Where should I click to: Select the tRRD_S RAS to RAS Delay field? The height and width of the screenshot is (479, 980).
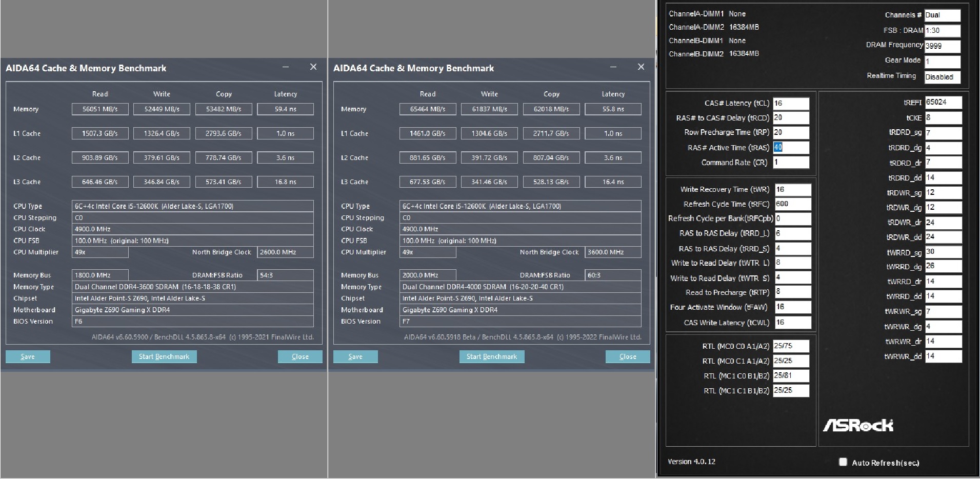point(793,249)
